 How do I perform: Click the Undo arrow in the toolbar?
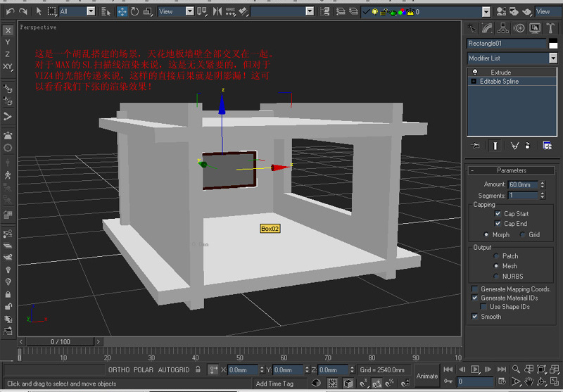pyautogui.click(x=9, y=11)
